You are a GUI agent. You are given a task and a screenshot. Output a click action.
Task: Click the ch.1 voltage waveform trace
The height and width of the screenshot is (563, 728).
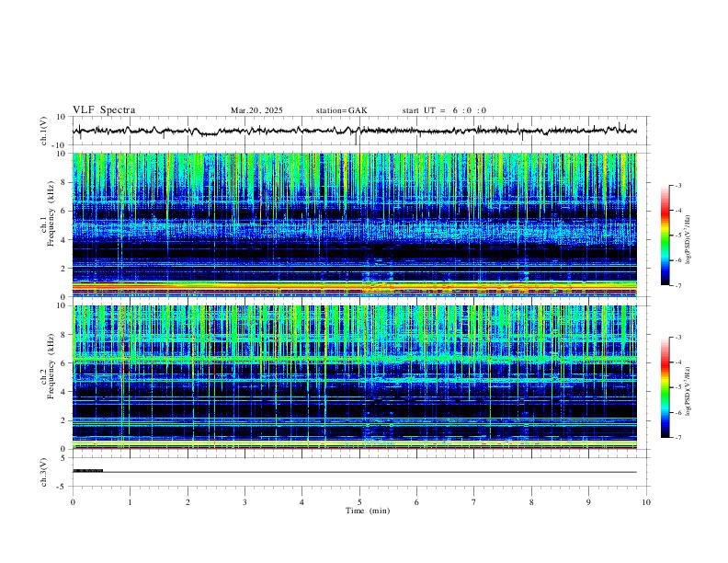(x=354, y=131)
